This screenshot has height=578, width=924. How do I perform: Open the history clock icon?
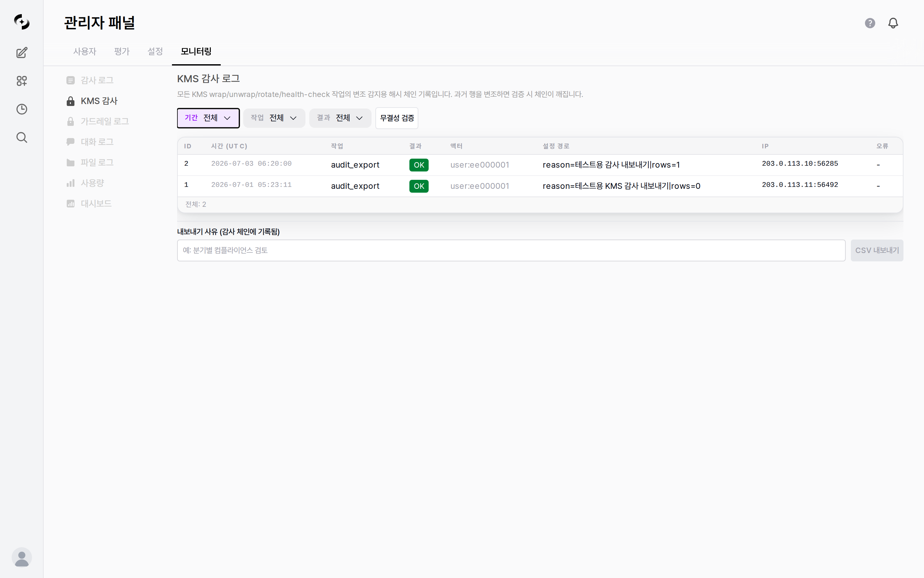(22, 109)
